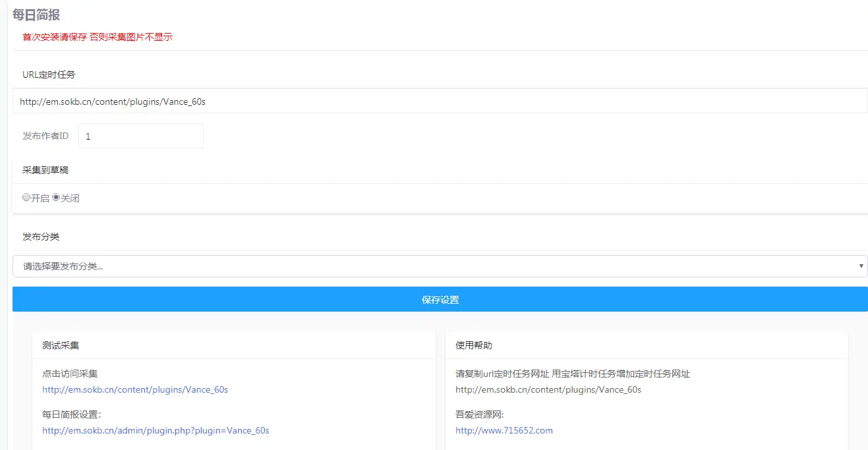
Task: Click the Vance_60s URL under 使用帮助
Action: point(548,389)
